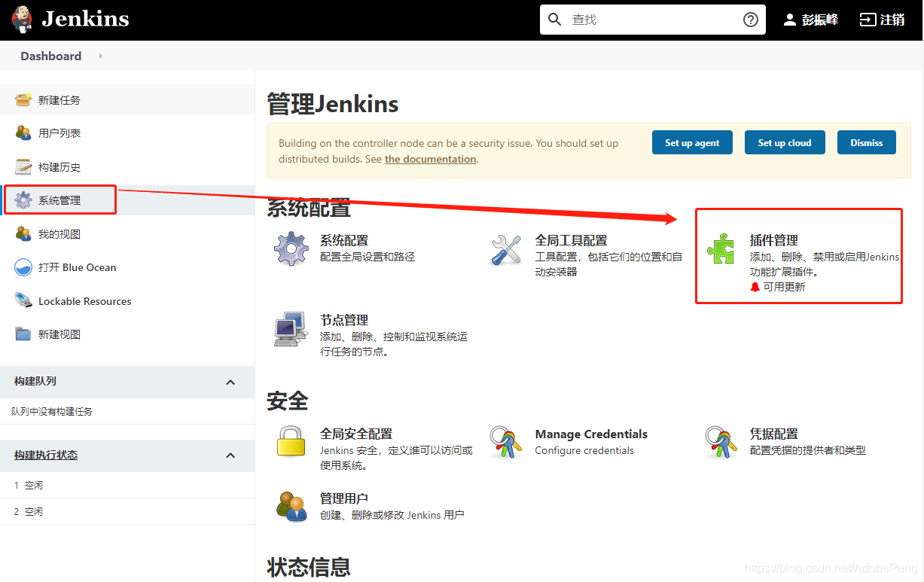
Task: Click the Jenkins butler logo icon
Action: click(23, 20)
